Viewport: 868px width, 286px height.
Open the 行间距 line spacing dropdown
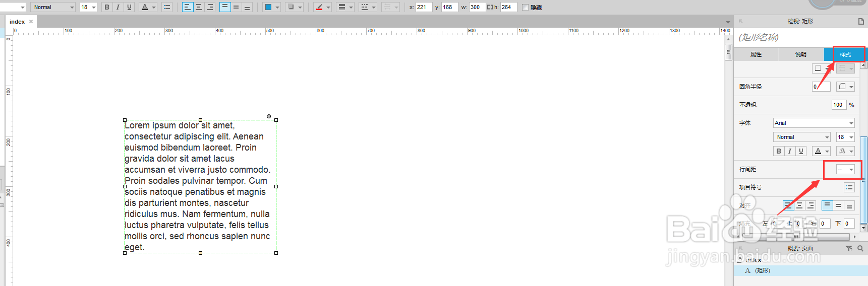[845, 169]
